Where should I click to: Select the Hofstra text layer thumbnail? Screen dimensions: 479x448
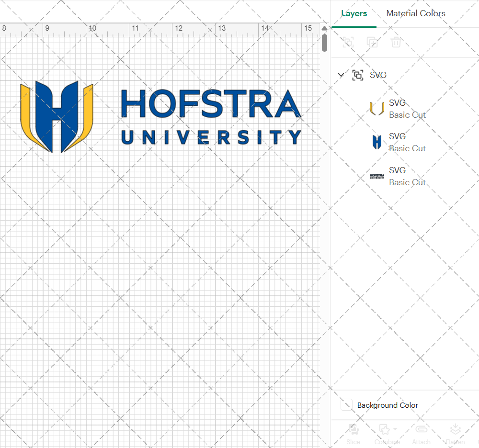[x=377, y=176]
